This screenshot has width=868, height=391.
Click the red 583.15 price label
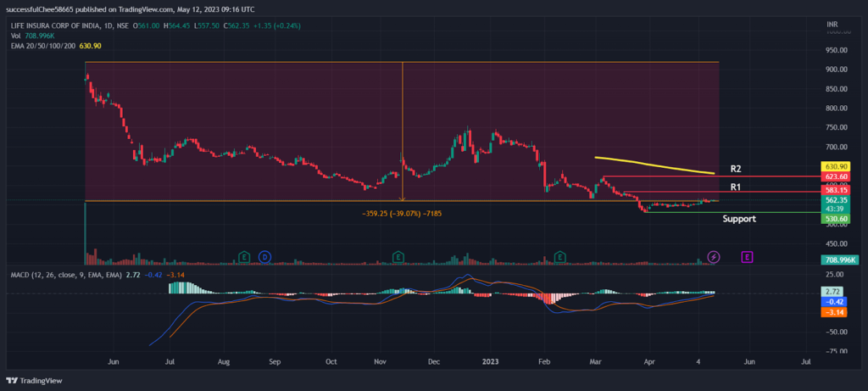click(x=837, y=191)
